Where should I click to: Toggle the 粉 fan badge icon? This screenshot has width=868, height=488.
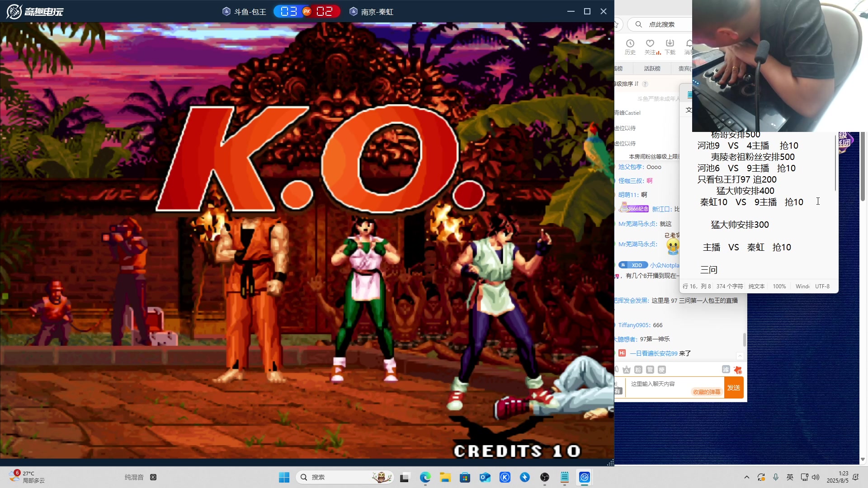(x=638, y=370)
